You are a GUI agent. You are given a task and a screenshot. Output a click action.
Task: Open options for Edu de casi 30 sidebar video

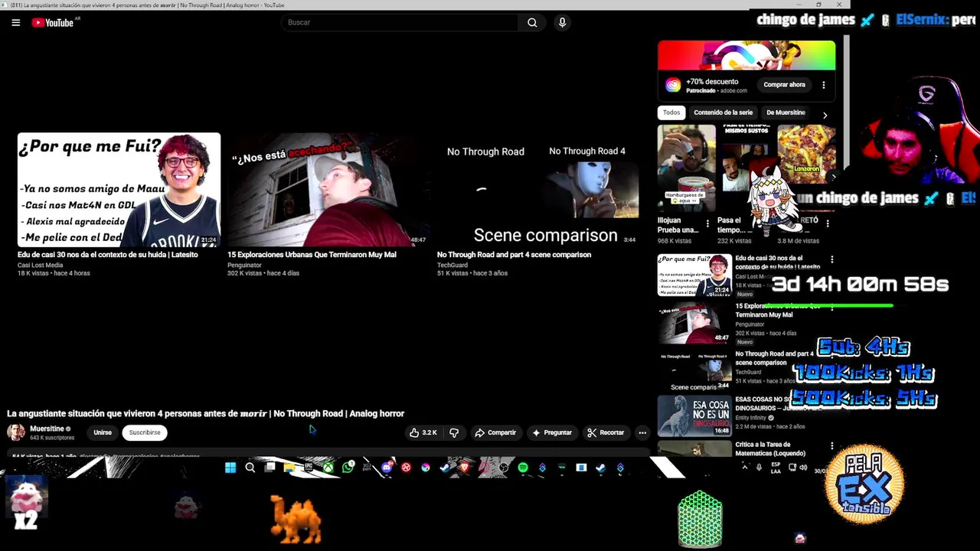[831, 259]
